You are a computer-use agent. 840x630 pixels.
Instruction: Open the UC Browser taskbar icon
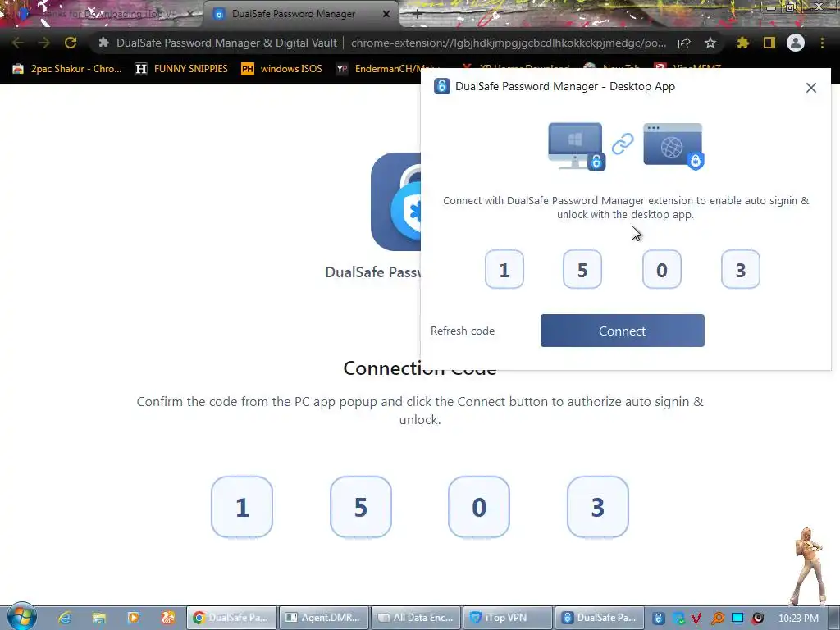click(167, 618)
